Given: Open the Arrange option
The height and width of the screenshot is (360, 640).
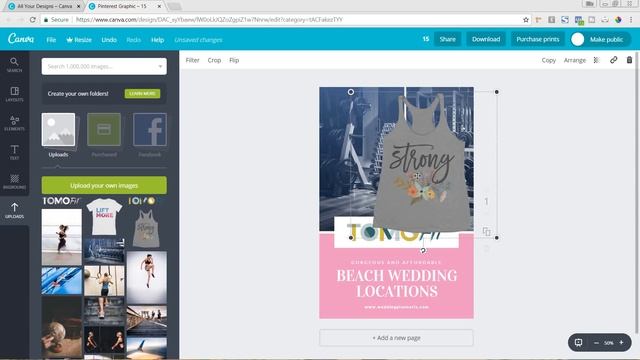Looking at the screenshot, I should coord(575,60).
